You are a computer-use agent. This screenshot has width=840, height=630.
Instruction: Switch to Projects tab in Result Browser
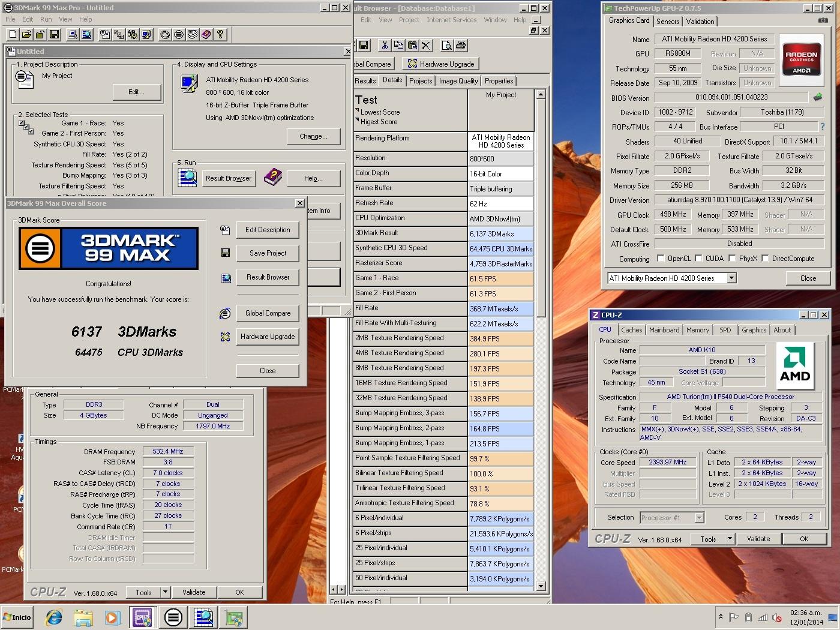(421, 81)
